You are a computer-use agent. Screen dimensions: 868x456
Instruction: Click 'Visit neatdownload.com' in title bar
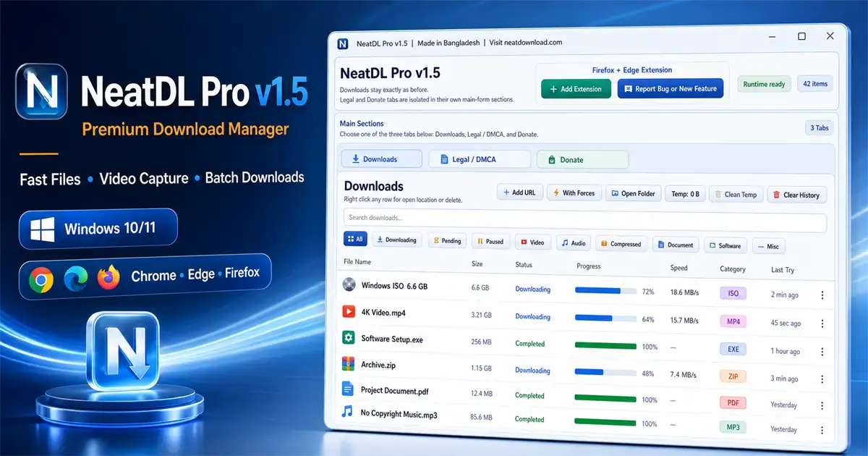(x=525, y=43)
